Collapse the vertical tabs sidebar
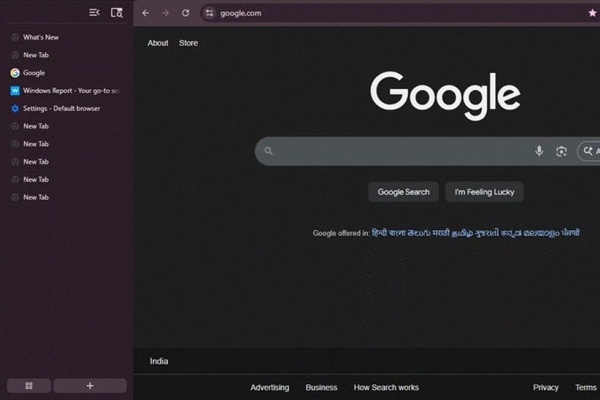600x400 pixels. 94,13
